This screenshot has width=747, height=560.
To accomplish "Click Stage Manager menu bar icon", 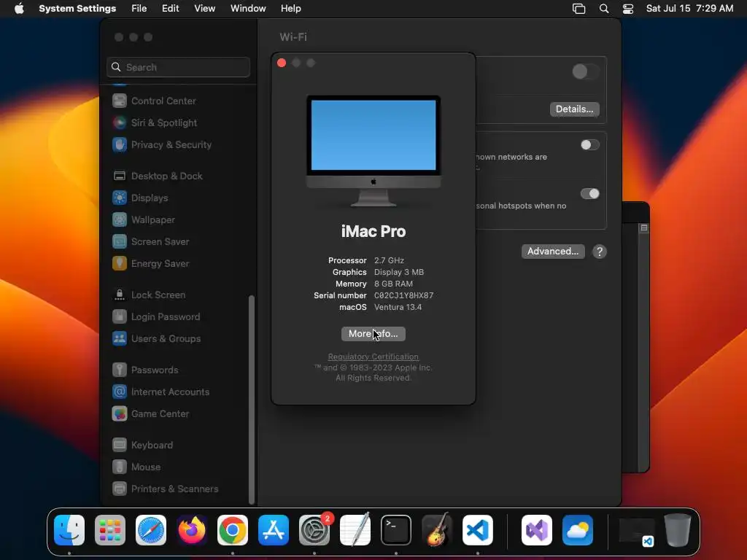I will (578, 9).
